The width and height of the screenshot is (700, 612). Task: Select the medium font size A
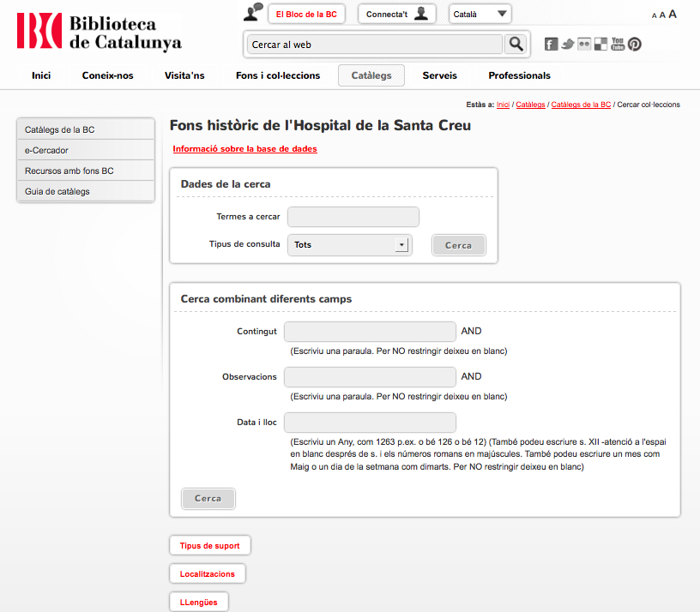click(662, 15)
